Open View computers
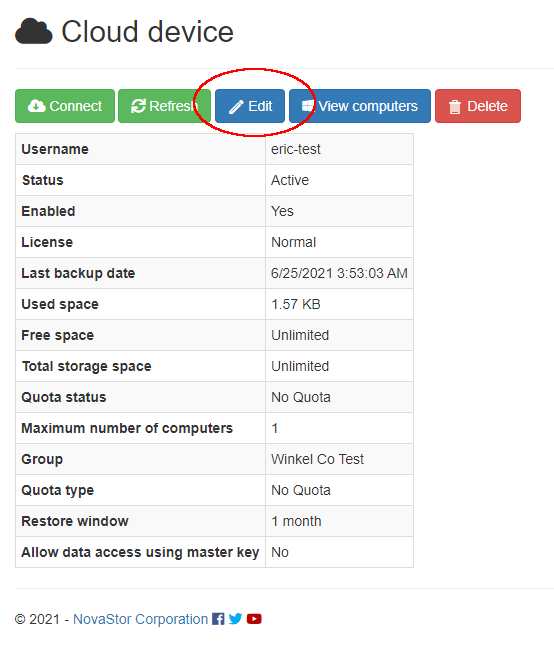This screenshot has height=657, width=554. click(x=360, y=106)
